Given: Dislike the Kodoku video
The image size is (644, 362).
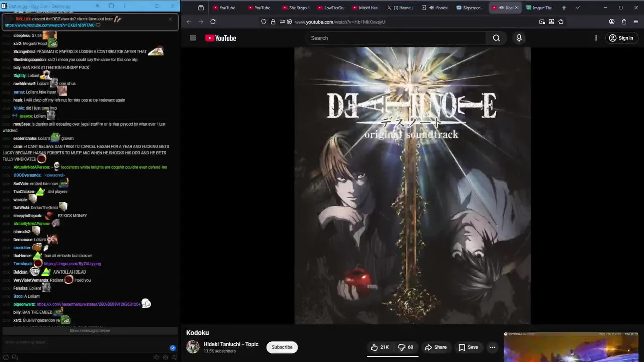Looking at the screenshot, I should [406, 347].
